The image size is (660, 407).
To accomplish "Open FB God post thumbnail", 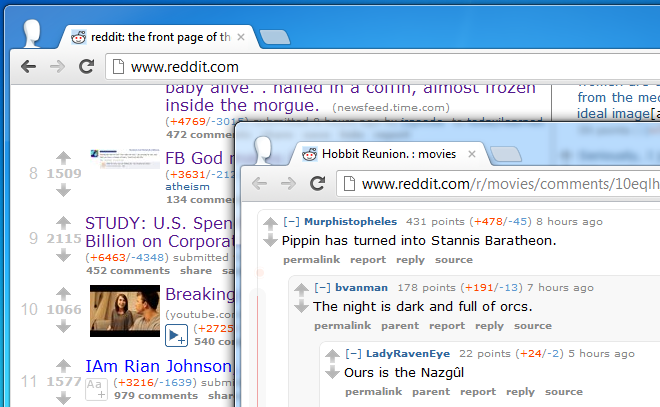I will tap(125, 159).
